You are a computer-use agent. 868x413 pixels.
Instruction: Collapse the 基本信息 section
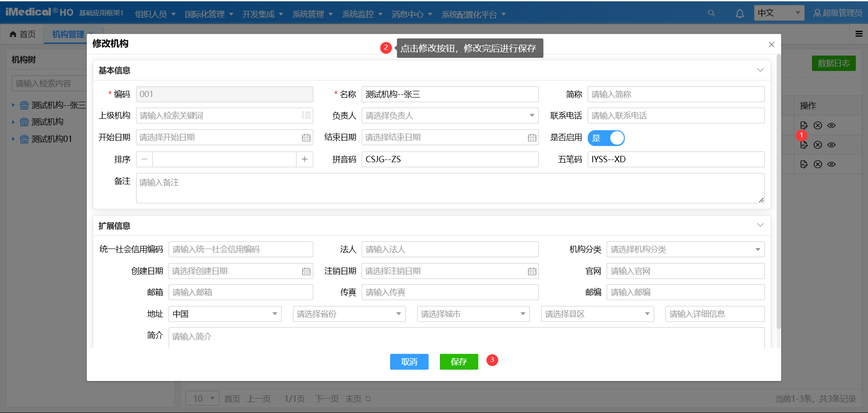pos(760,70)
